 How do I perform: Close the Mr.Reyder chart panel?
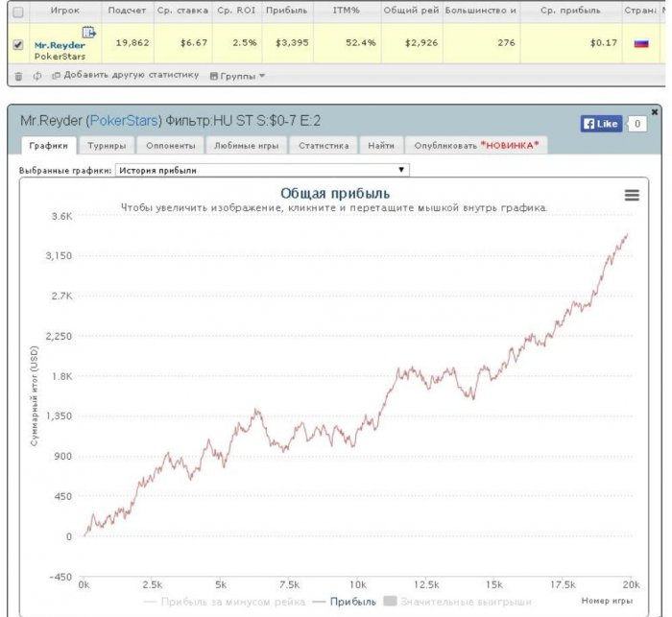coord(655,112)
